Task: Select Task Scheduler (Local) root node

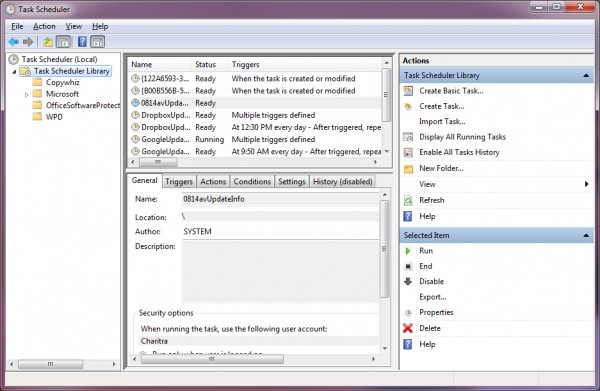Action: click(x=59, y=59)
